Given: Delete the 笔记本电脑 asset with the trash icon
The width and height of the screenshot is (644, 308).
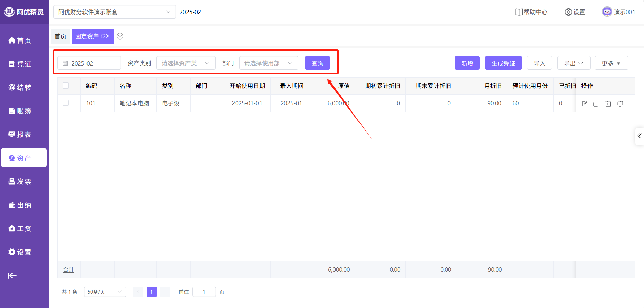Looking at the screenshot, I should [x=608, y=104].
